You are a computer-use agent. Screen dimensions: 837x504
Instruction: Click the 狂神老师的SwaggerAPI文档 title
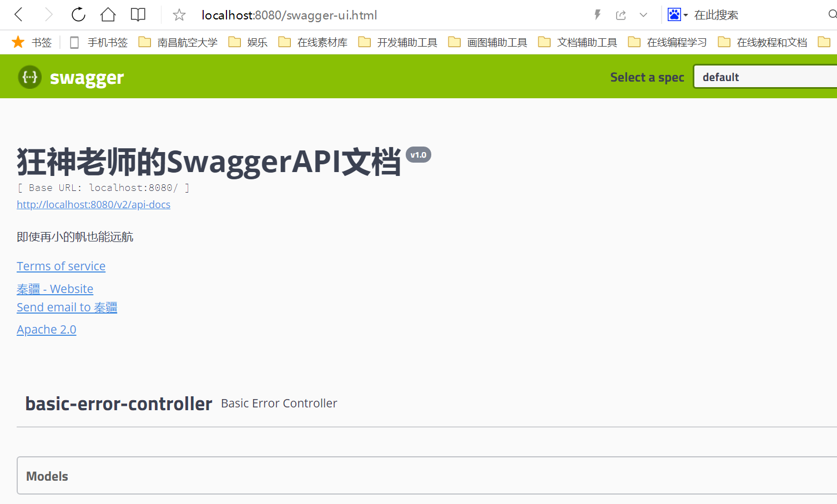[x=209, y=162]
